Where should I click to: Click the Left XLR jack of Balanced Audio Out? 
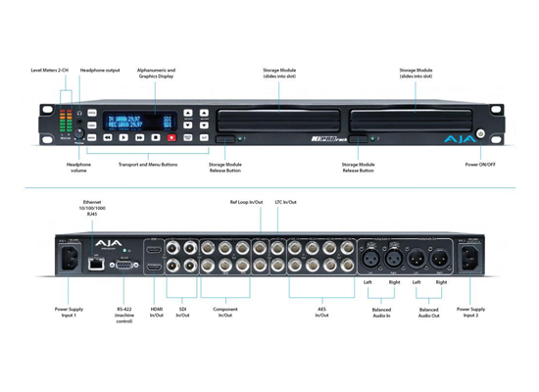tap(416, 259)
